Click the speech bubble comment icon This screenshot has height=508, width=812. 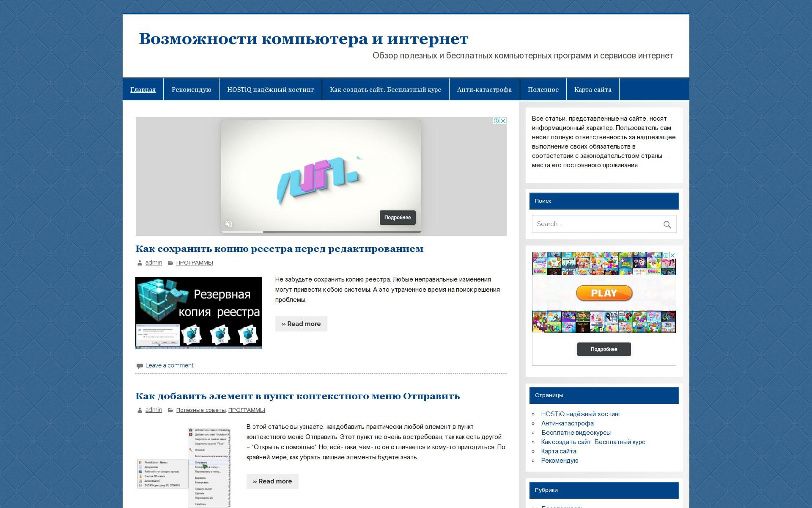coord(139,366)
